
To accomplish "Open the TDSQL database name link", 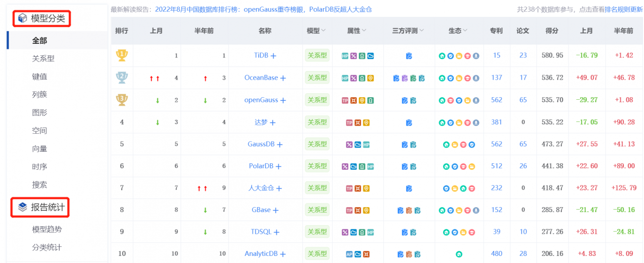I will 261,232.
